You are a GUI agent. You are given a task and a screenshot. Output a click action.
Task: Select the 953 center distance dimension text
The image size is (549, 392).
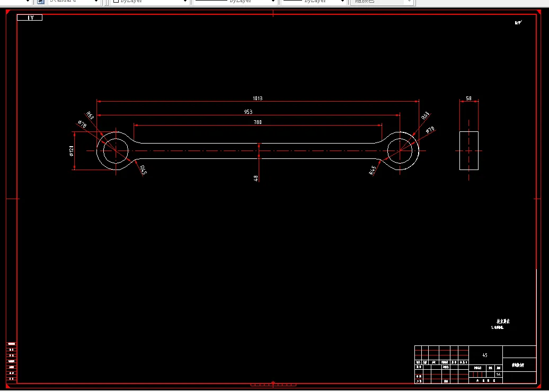tap(248, 112)
